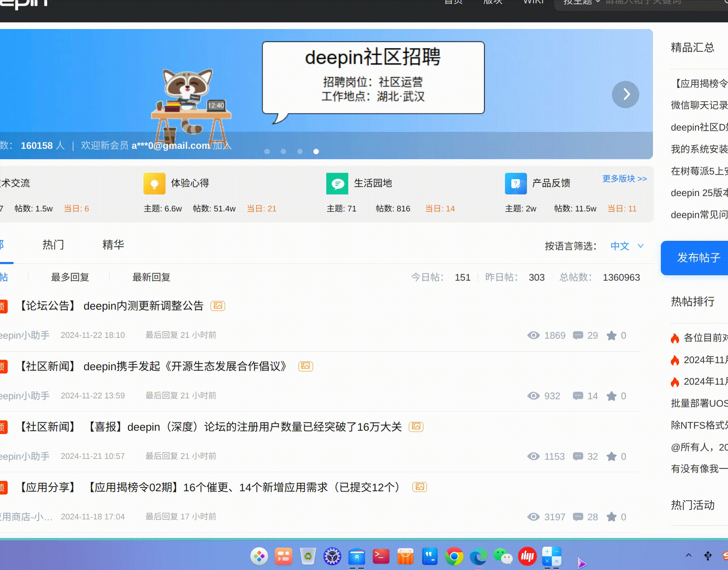Click the green 生活园地 chat icon
This screenshot has width=728, height=570.
click(x=337, y=183)
